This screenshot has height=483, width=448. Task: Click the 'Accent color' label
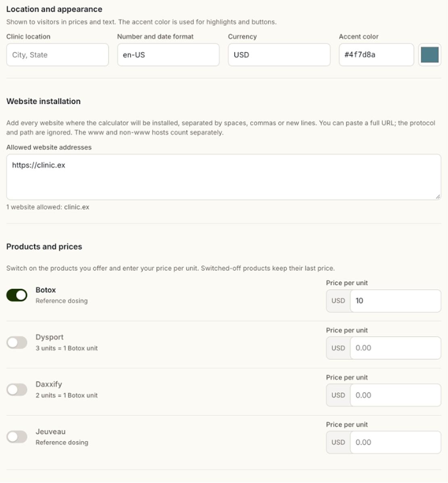click(x=358, y=37)
